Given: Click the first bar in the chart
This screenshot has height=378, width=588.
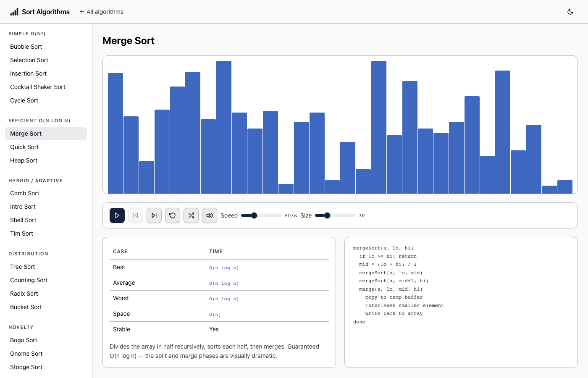Looking at the screenshot, I should (x=115, y=134).
